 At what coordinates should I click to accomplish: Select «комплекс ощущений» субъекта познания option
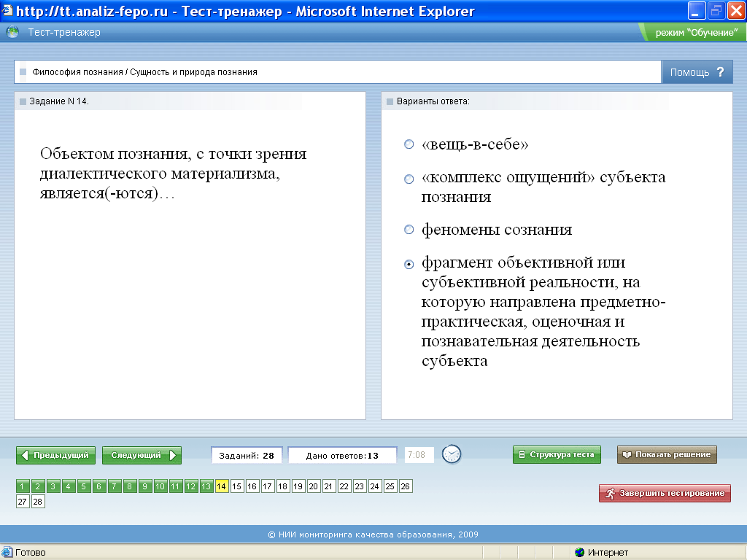point(409,179)
